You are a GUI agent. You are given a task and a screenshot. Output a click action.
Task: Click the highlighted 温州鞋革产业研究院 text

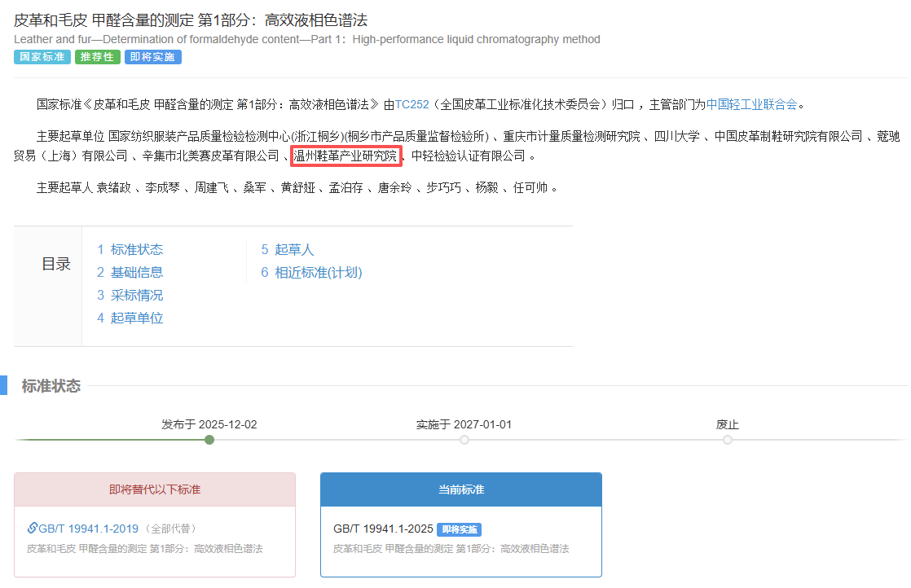[x=345, y=156]
